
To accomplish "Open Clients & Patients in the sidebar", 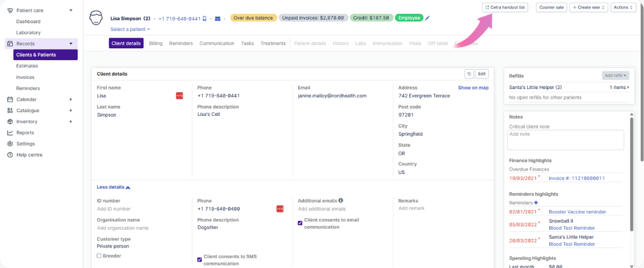I will (46, 55).
